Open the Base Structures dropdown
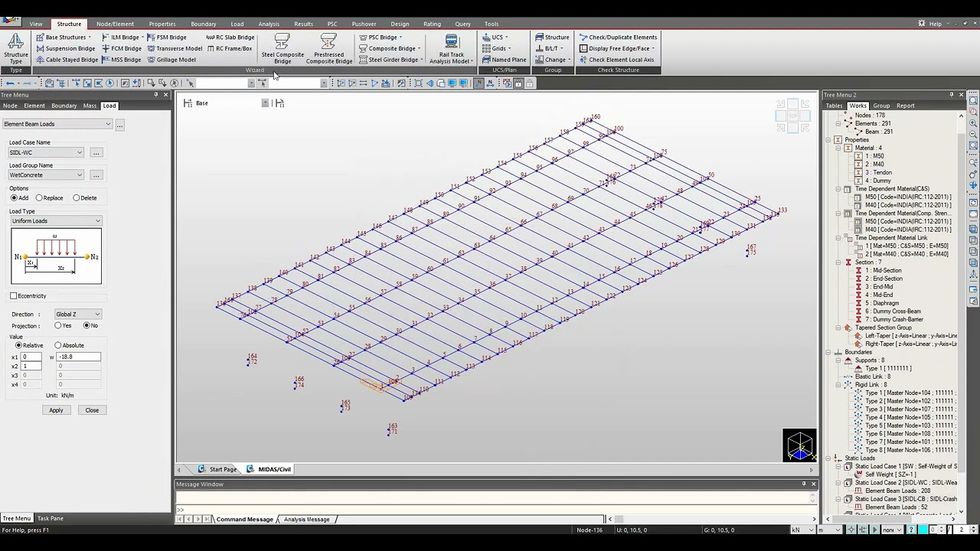This screenshot has height=551, width=980. tap(64, 37)
